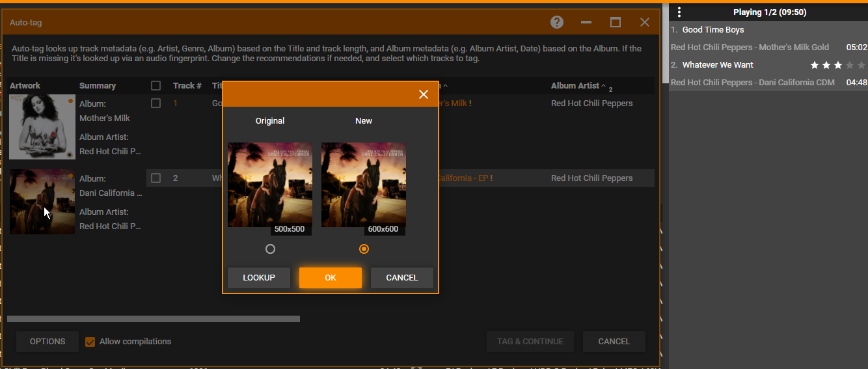Select the Original 500x500 artwork radio button

tap(270, 249)
